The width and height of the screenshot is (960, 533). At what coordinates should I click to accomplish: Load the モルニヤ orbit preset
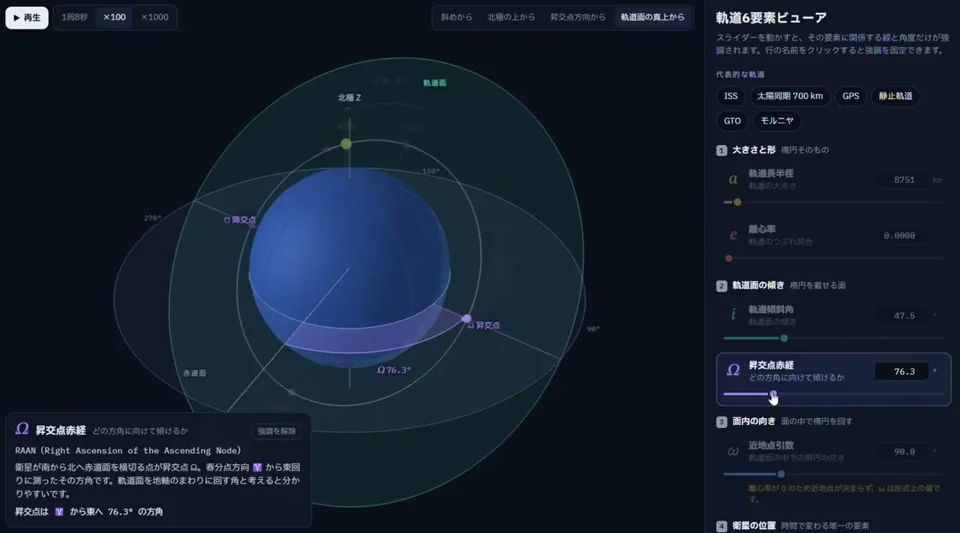(777, 121)
